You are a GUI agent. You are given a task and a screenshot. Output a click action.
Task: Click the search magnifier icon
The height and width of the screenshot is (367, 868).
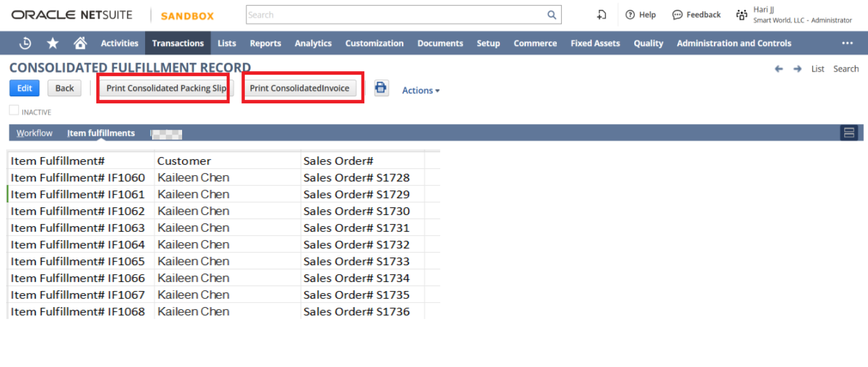click(x=551, y=15)
